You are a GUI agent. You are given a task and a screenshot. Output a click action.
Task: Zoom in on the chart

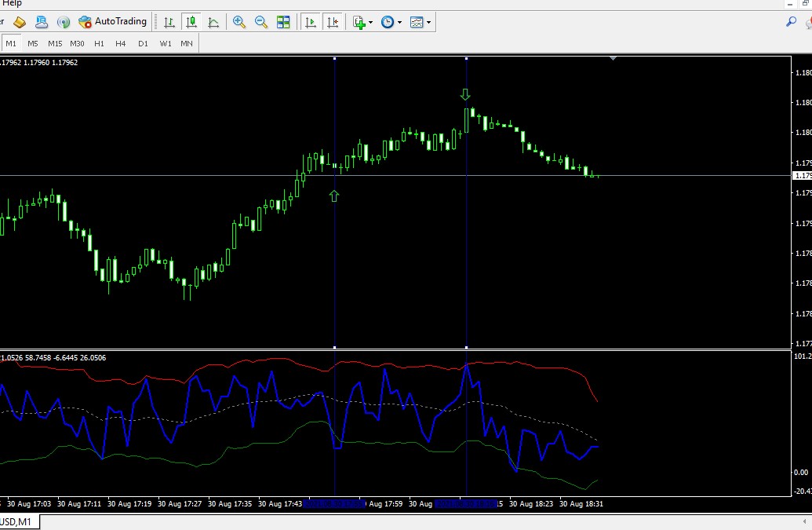239,22
